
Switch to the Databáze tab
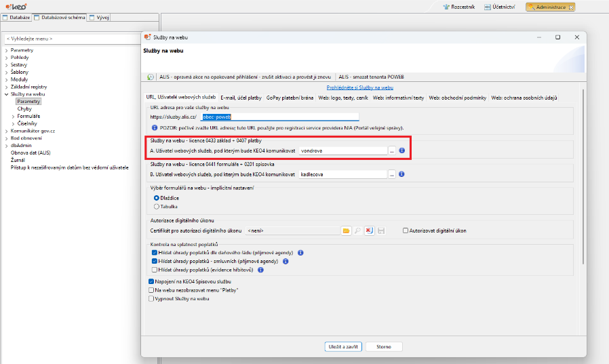[x=16, y=18]
